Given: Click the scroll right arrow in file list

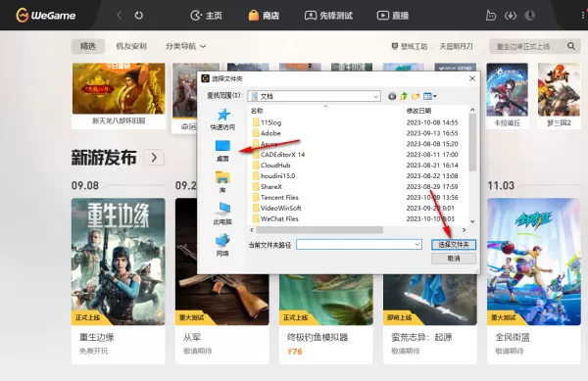Looking at the screenshot, I should (x=464, y=229).
